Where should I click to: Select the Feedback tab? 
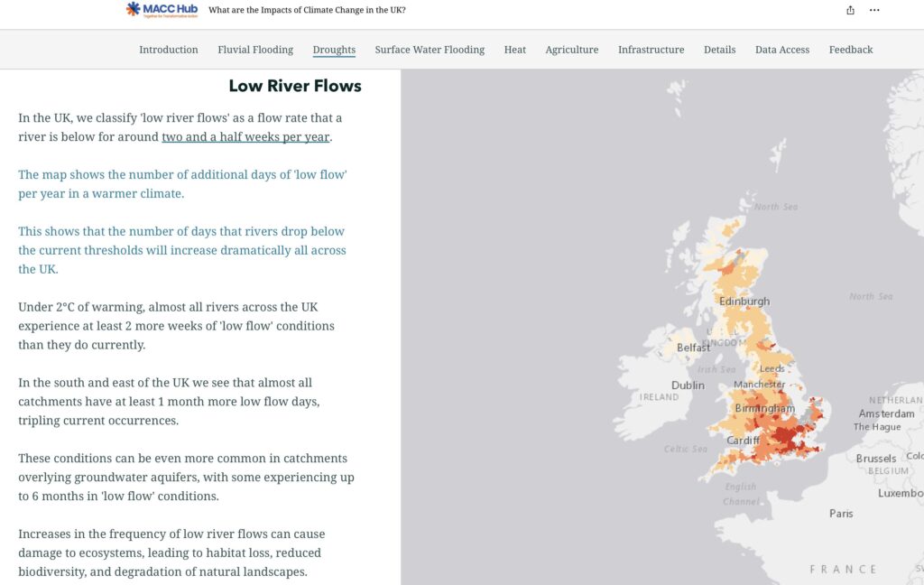(x=851, y=50)
